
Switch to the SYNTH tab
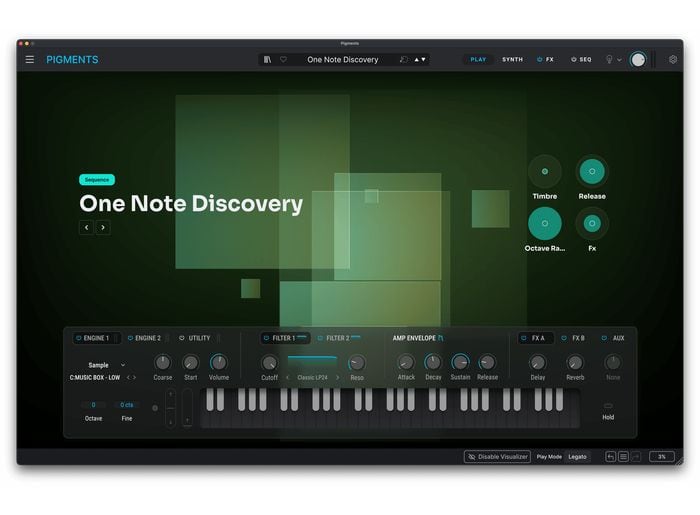click(x=512, y=59)
